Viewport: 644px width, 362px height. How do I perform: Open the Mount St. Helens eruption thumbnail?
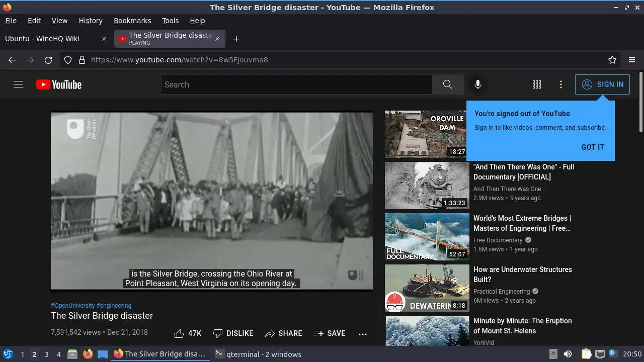[x=427, y=331]
